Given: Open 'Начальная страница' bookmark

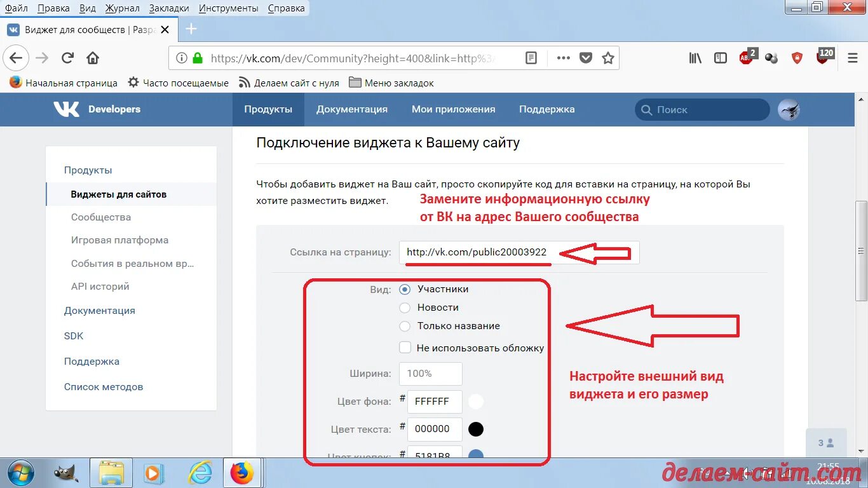Looking at the screenshot, I should click(x=64, y=83).
